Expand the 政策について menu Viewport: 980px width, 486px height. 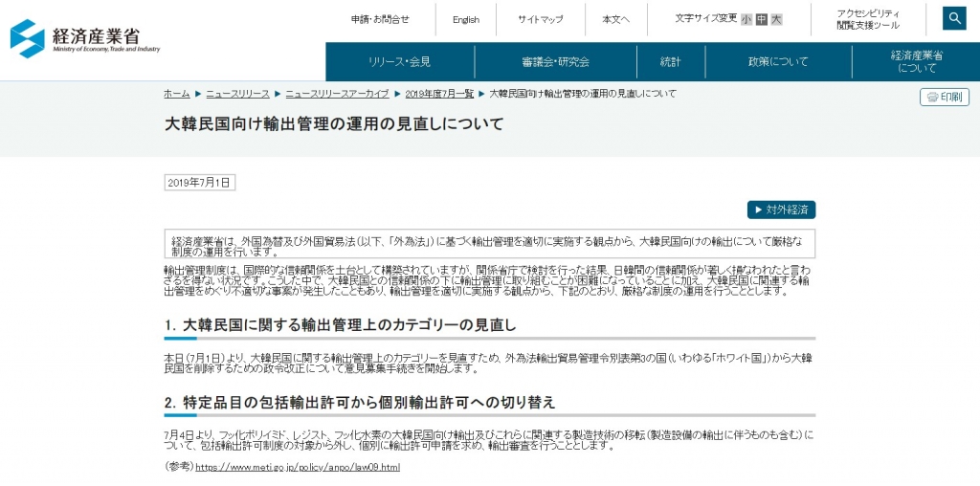[x=778, y=62]
